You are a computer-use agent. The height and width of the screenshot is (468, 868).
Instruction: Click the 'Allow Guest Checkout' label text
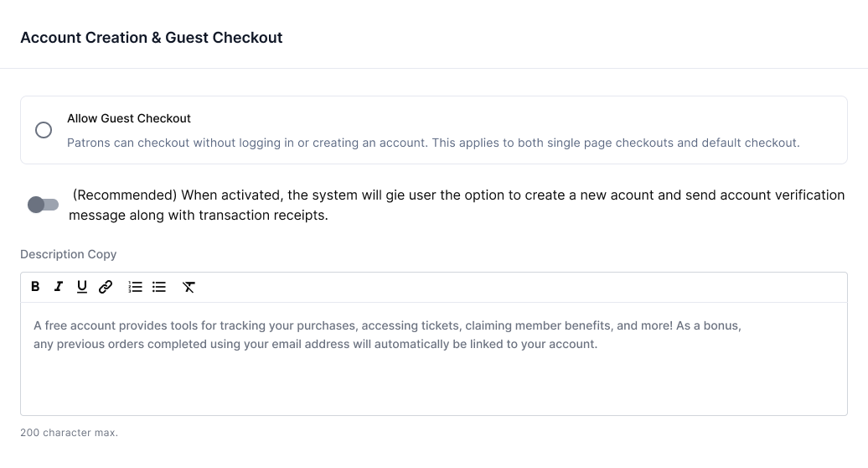coord(129,118)
